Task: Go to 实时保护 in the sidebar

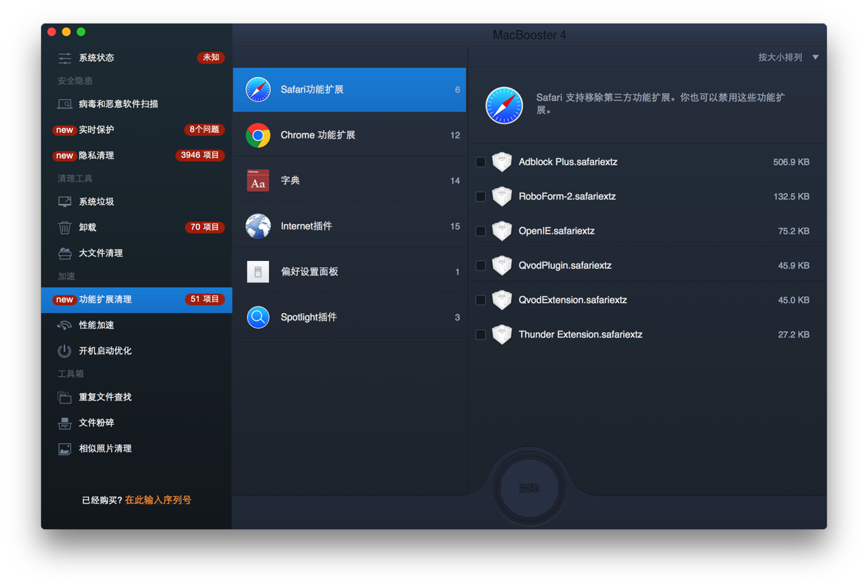Action: pos(137,129)
